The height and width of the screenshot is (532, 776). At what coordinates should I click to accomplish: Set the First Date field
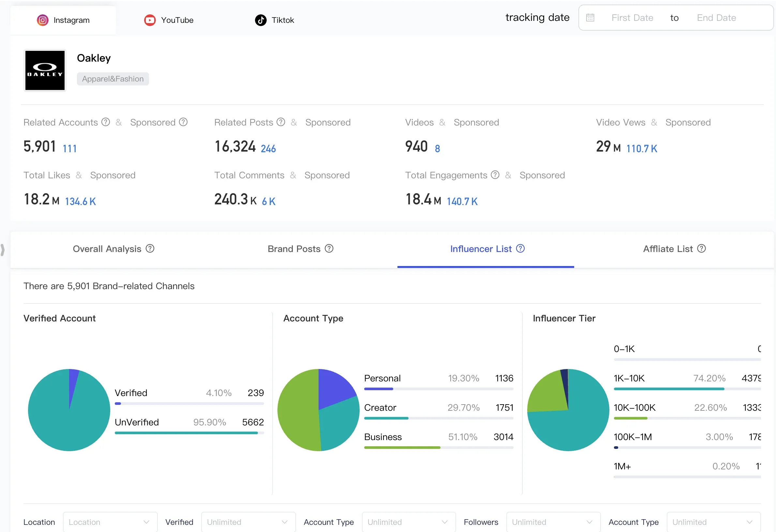633,18
